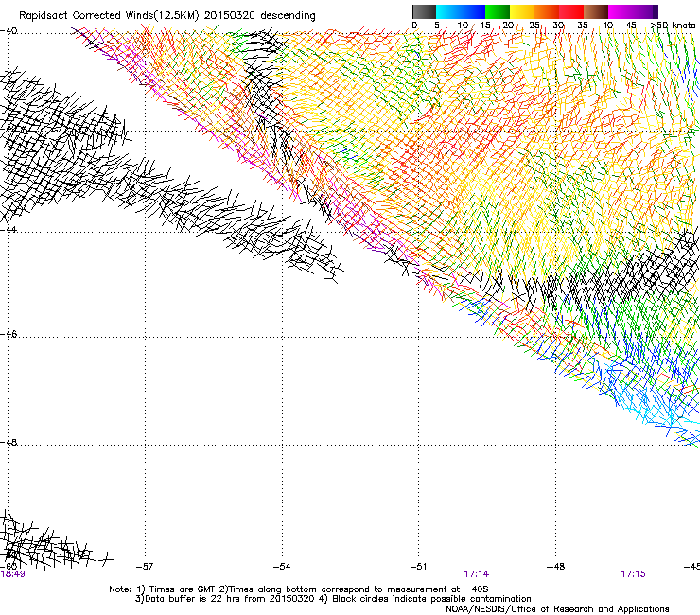
Task: Select the magenta 40-45 knots color segment
Action: [x=621, y=11]
